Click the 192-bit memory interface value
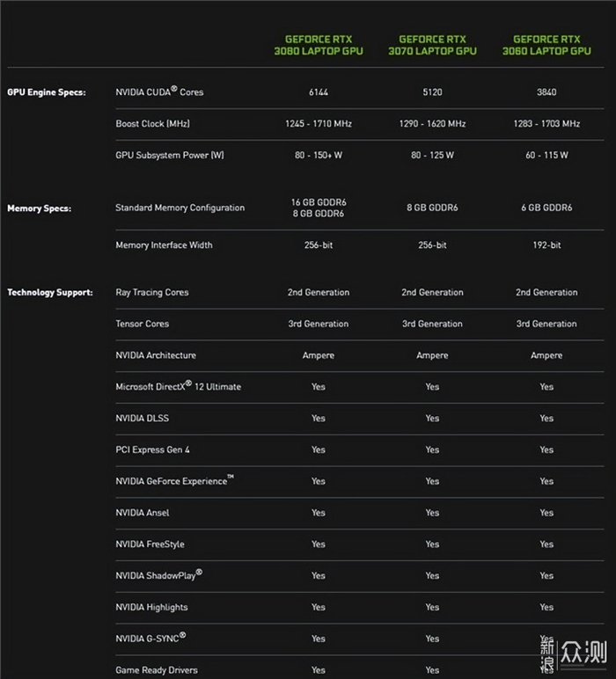This screenshot has width=616, height=679. 546,245
